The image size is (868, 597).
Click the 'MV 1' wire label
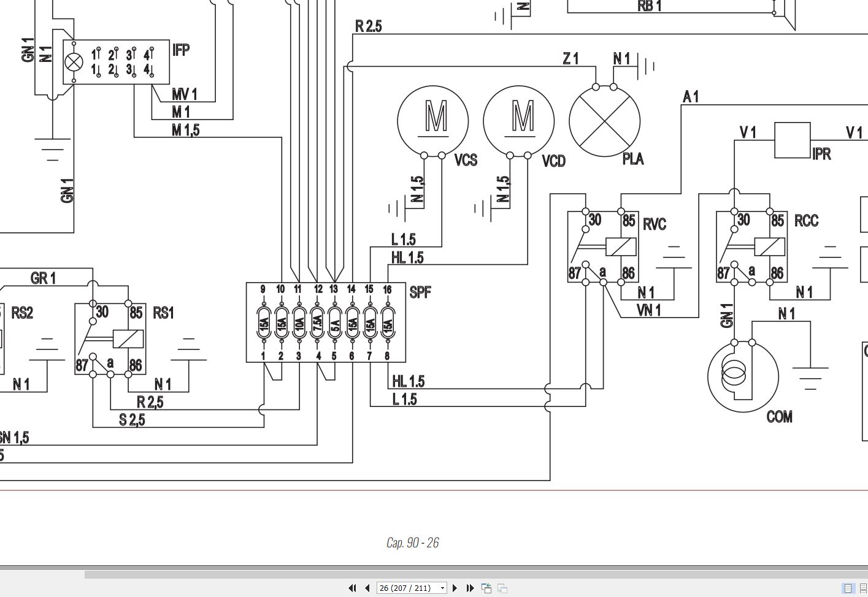pyautogui.click(x=185, y=94)
